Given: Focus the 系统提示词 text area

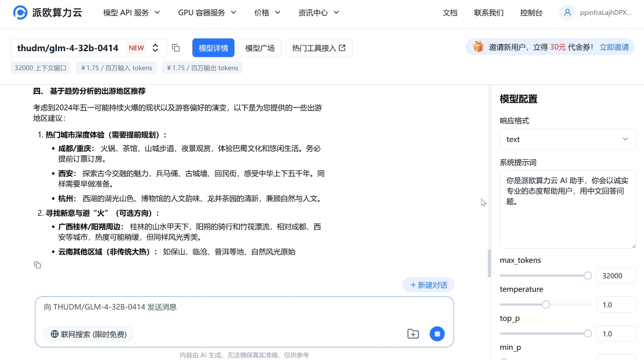Looking at the screenshot, I should tap(568, 209).
